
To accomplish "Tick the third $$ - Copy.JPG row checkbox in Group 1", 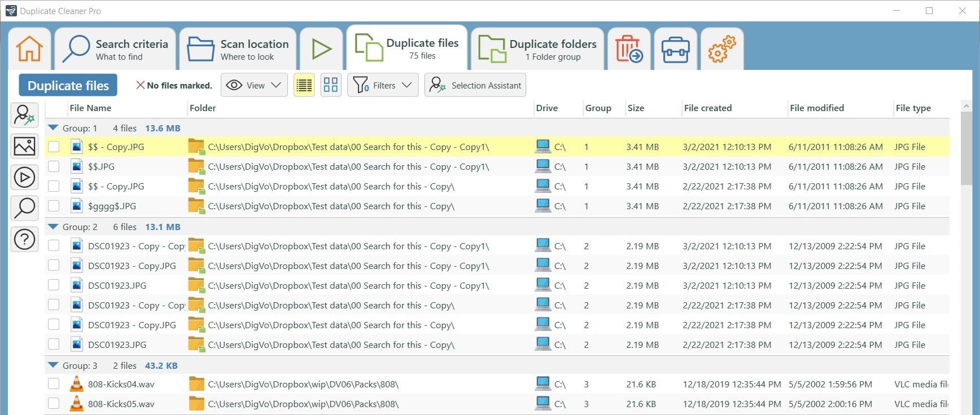I will (54, 186).
